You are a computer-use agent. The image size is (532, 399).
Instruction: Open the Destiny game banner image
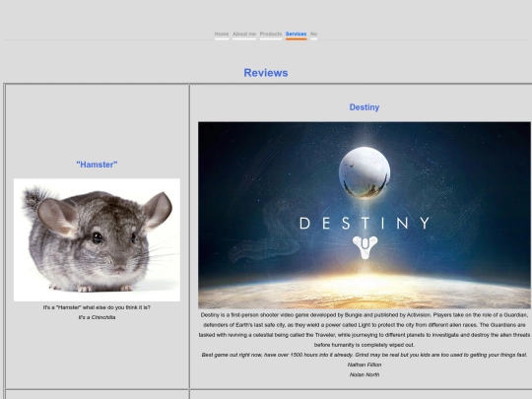[365, 215]
